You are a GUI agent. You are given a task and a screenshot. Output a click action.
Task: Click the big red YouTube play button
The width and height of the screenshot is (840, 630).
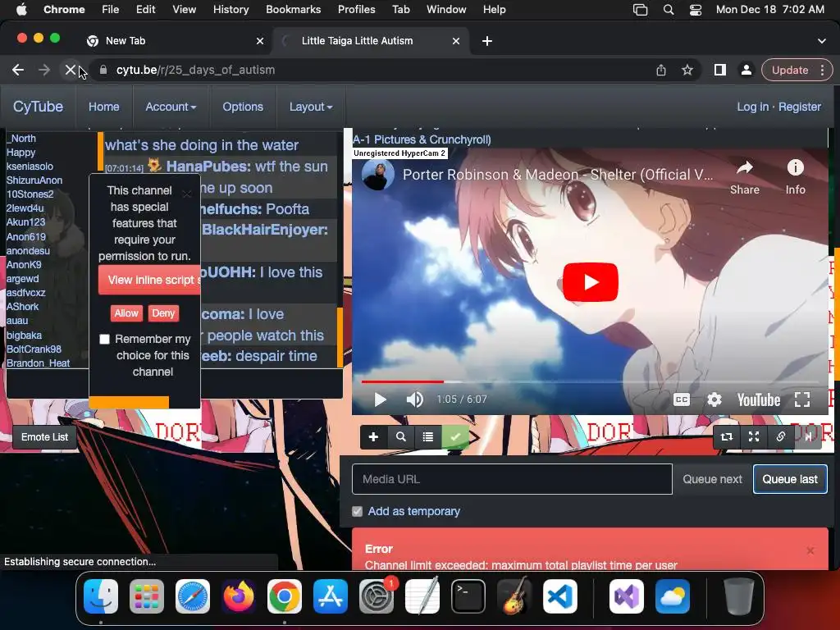pos(591,282)
